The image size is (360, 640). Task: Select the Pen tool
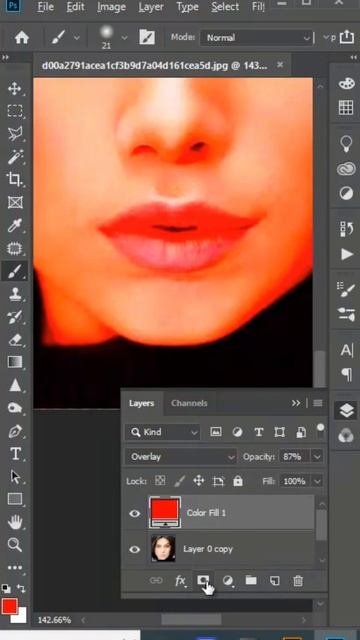pos(15,431)
